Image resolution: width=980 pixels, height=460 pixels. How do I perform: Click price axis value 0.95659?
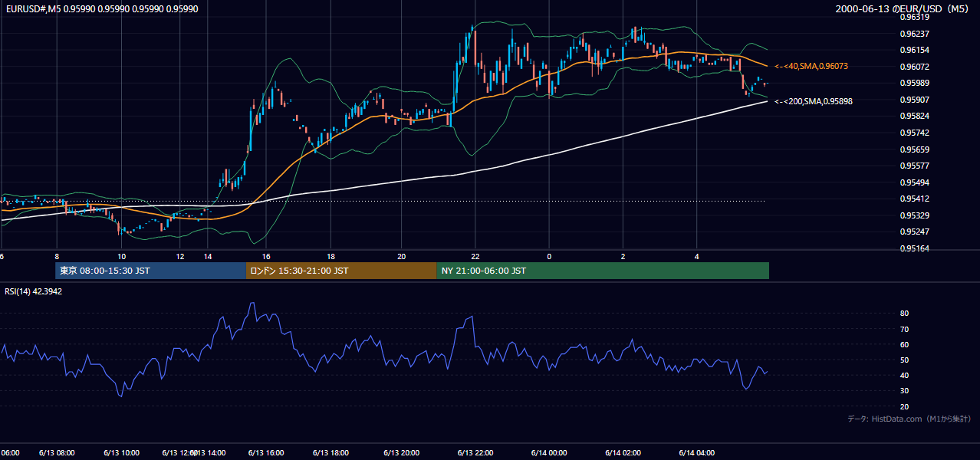915,149
